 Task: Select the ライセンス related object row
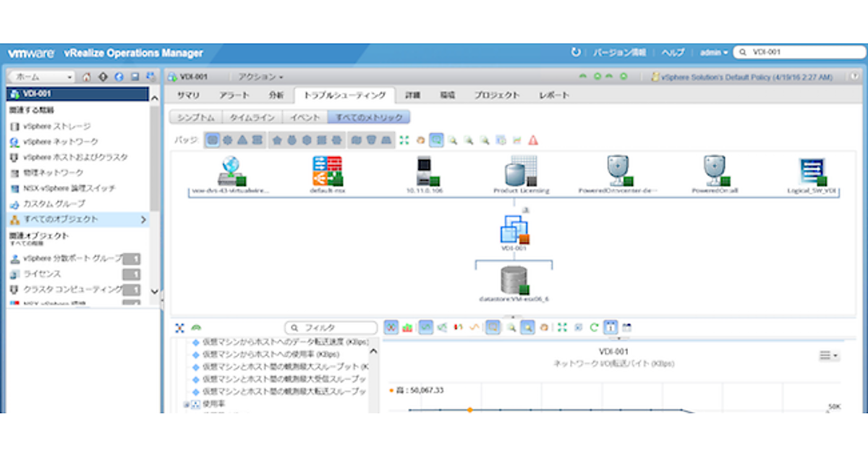coord(75,274)
